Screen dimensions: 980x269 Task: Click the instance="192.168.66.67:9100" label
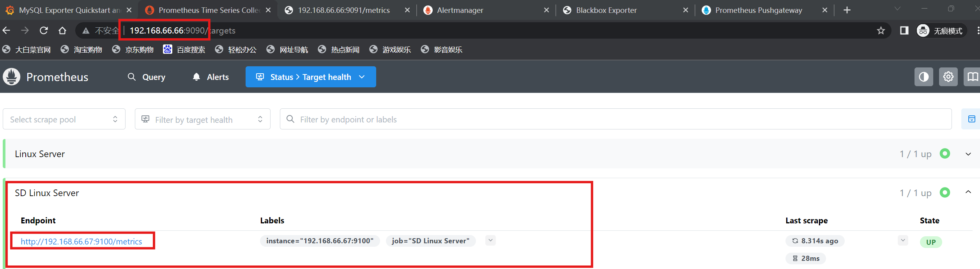pos(320,241)
